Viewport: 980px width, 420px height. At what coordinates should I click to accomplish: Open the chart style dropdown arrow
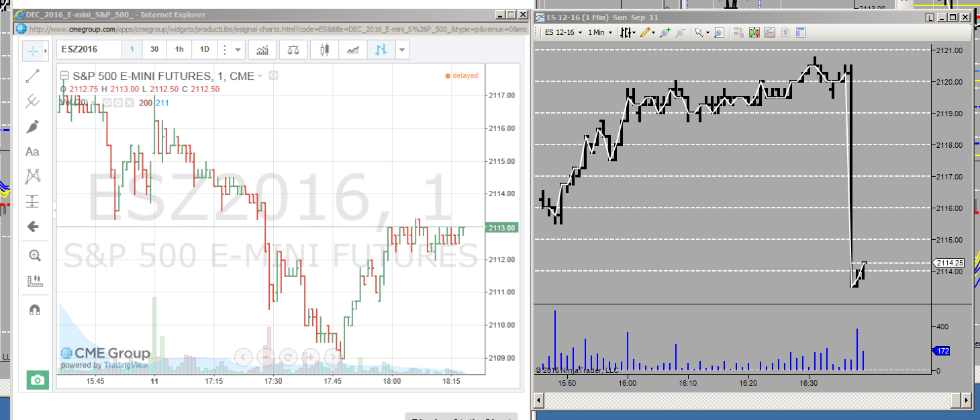click(402, 50)
